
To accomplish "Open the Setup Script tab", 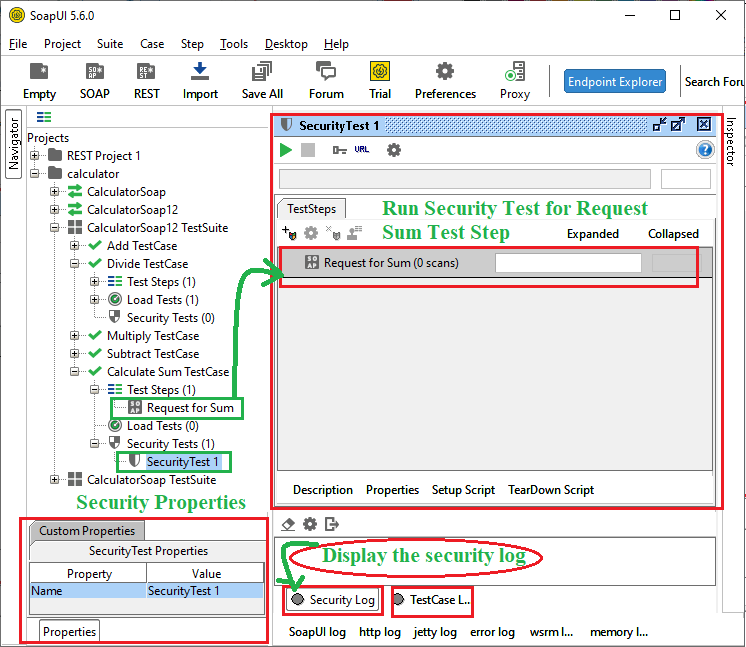I will 463,490.
